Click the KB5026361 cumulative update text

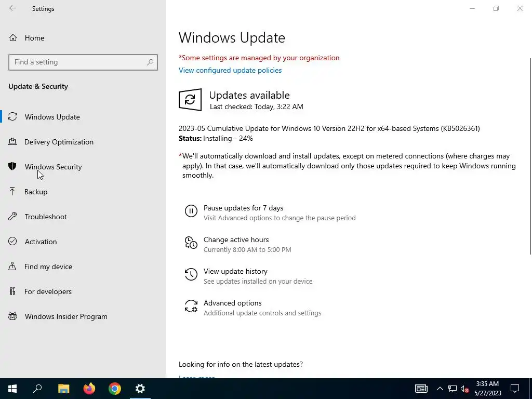[x=329, y=128]
